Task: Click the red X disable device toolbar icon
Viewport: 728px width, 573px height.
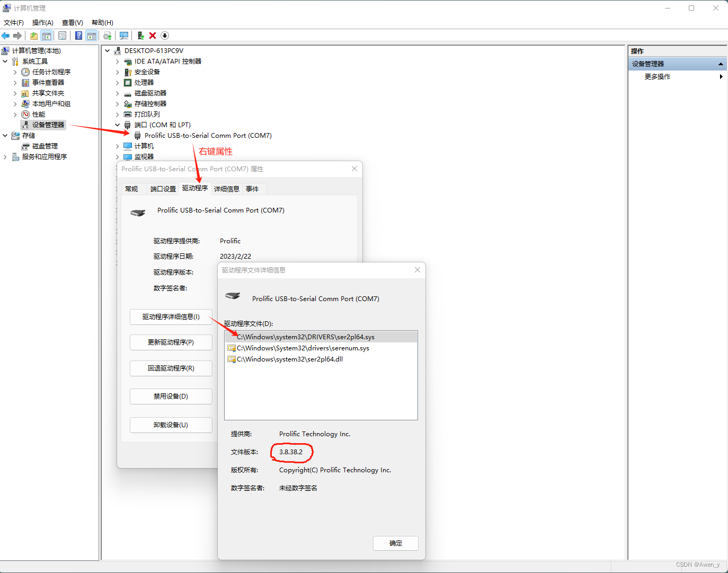Action: coord(153,35)
